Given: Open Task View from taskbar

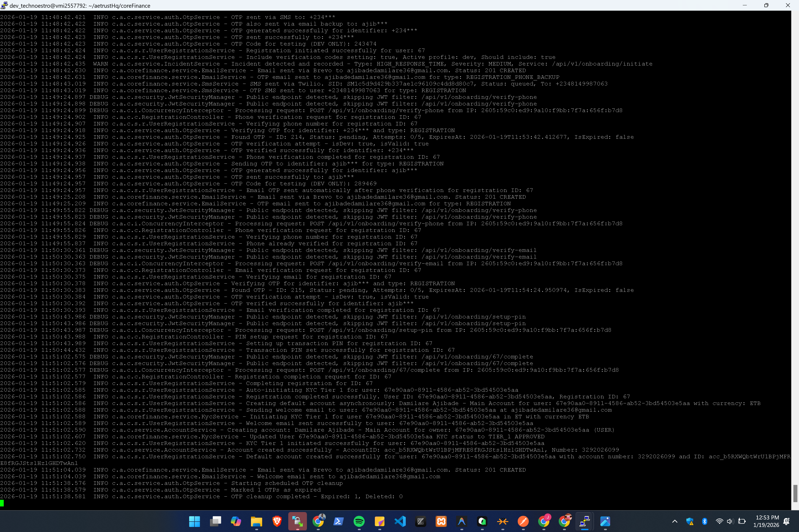Looking at the screenshot, I should [x=215, y=521].
